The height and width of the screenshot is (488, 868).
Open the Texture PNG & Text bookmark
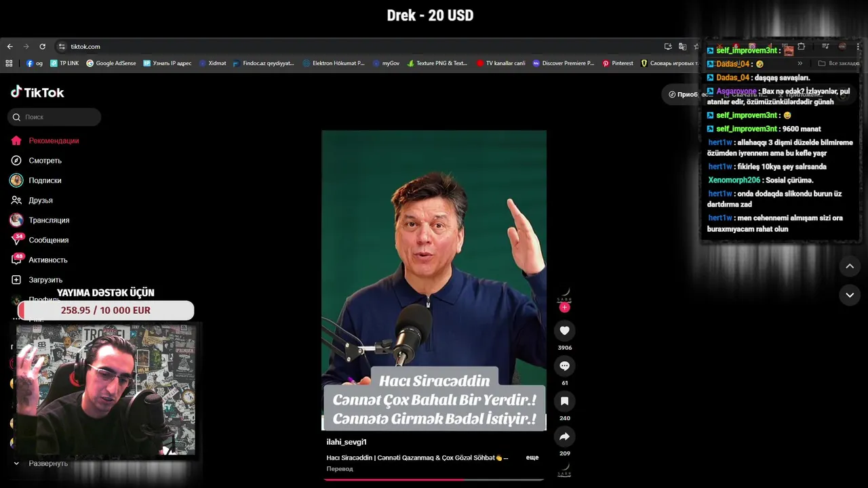pos(437,63)
